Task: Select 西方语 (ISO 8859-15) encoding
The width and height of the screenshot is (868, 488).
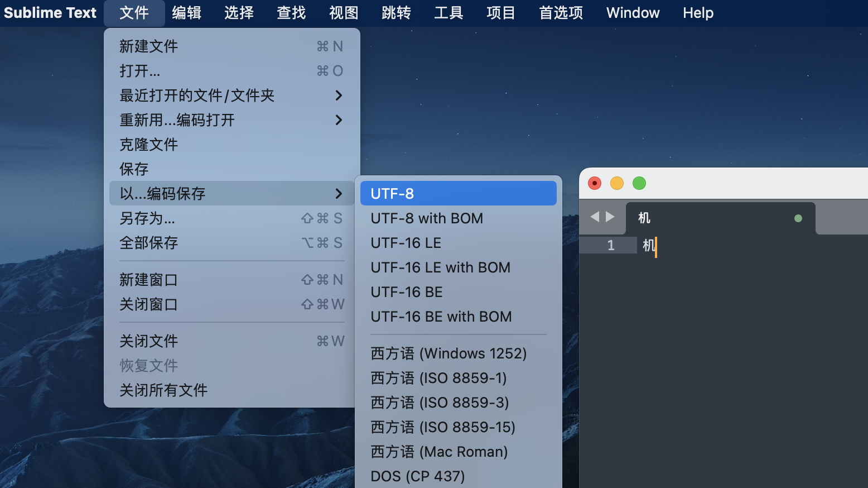Action: click(459, 427)
